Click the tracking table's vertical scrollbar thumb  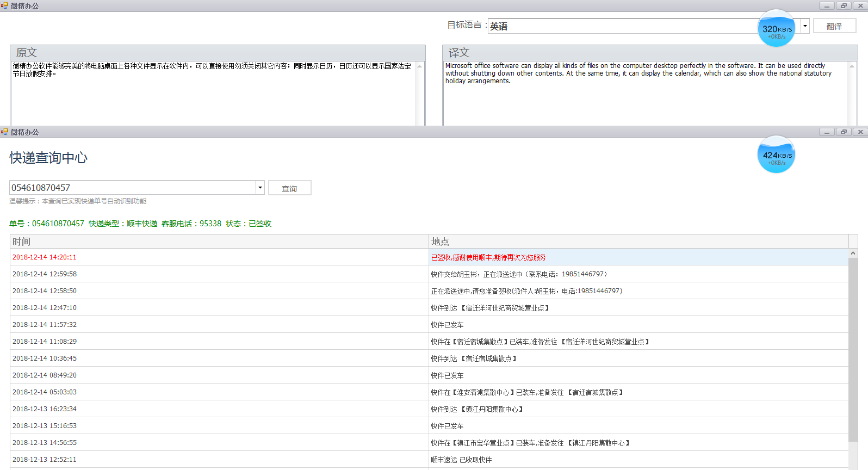[853, 348]
